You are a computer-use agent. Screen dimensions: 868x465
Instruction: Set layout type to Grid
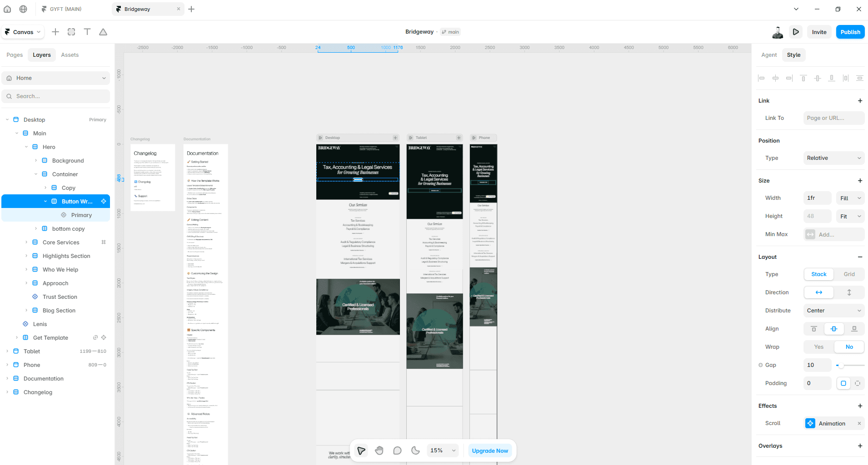point(849,274)
